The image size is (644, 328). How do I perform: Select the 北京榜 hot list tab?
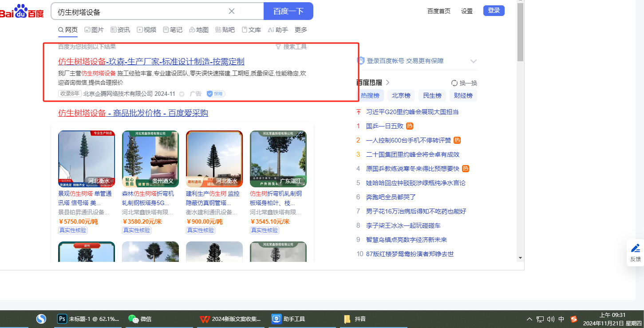click(x=401, y=95)
